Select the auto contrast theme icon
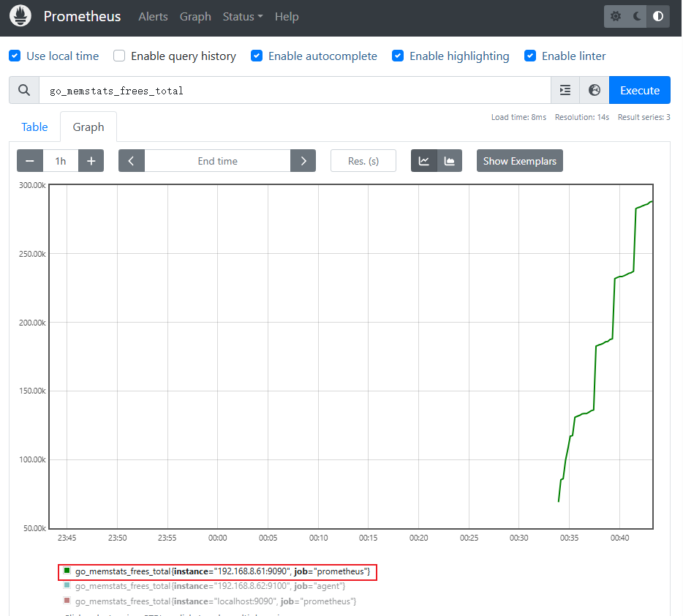 (x=658, y=16)
